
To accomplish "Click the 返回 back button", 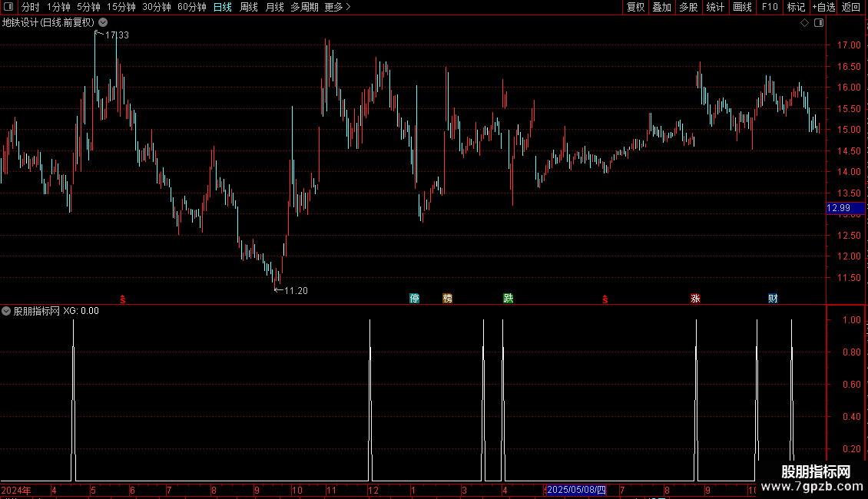I will tap(851, 7).
